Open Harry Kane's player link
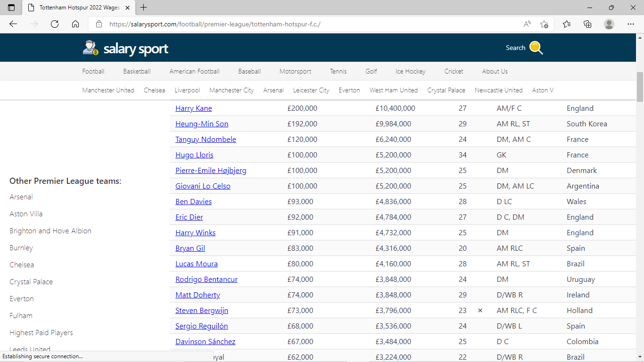 pyautogui.click(x=194, y=108)
